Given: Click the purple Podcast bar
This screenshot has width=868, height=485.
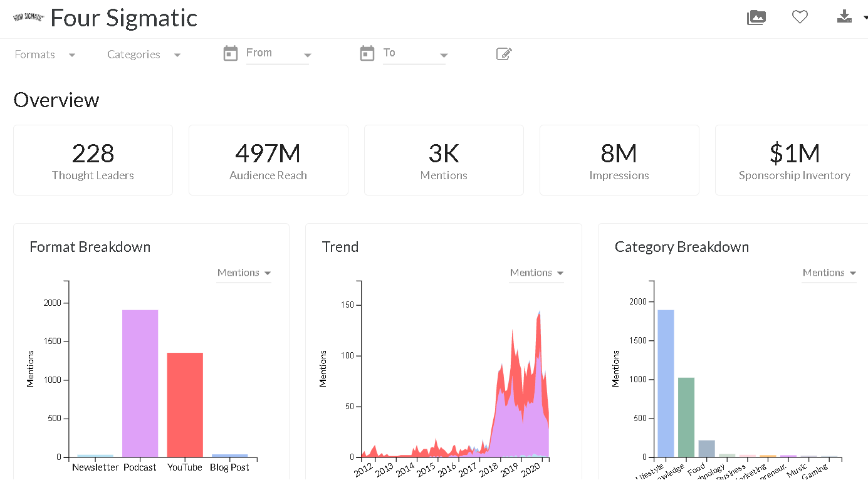Looking at the screenshot, I should click(140, 383).
